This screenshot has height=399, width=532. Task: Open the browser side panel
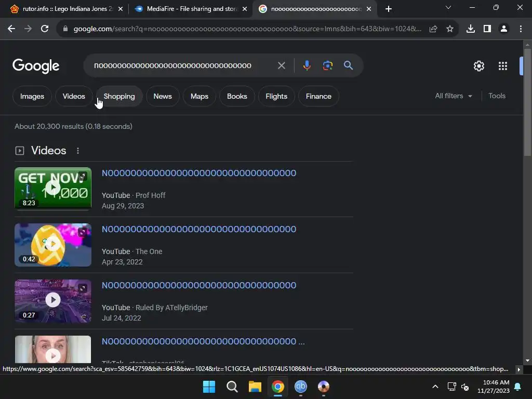(487, 29)
